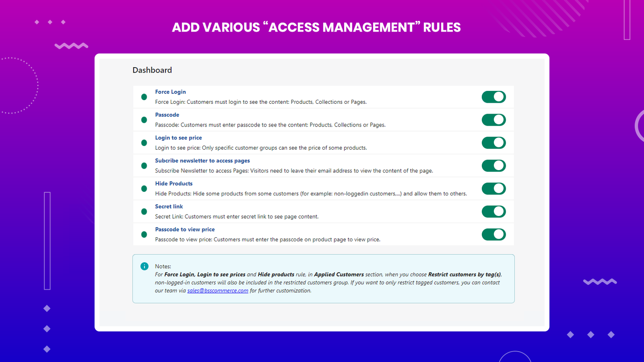Disable the Force Login toggle

tap(493, 97)
